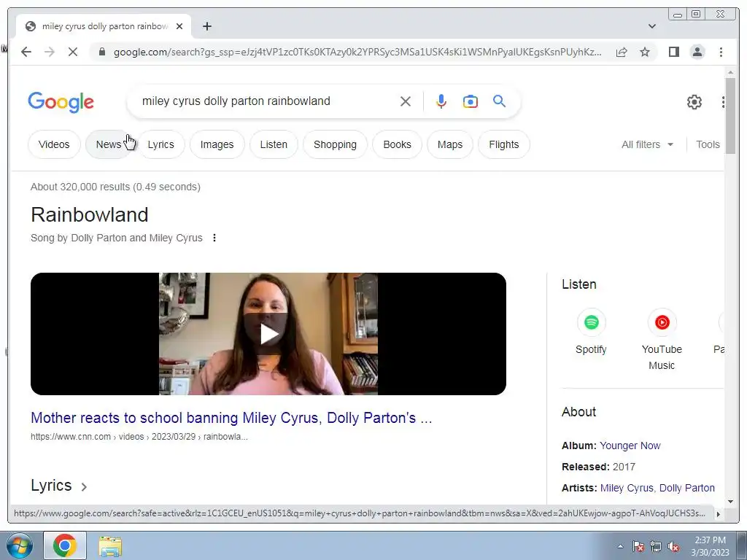Open the Dolly Parton artist link
The width and height of the screenshot is (747, 560).
pos(687,488)
